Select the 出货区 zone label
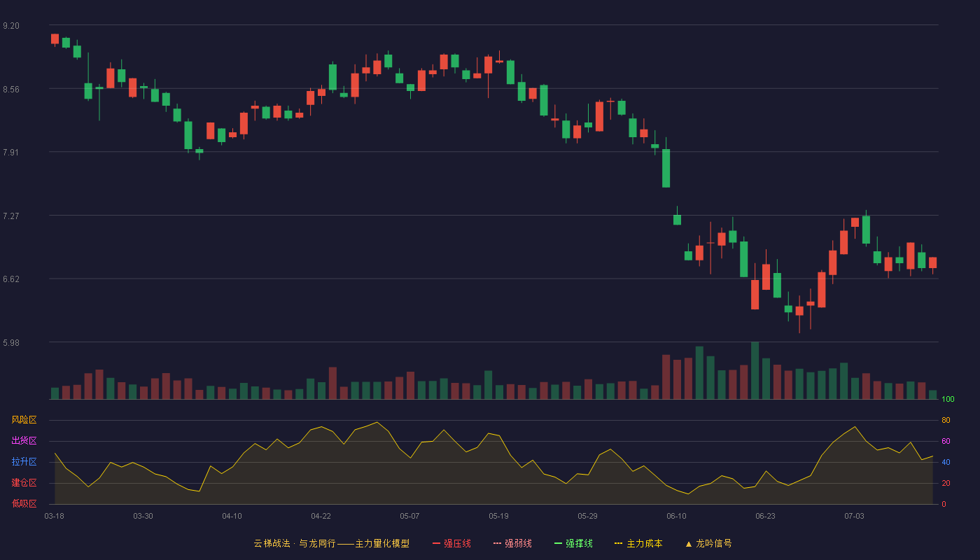 (24, 441)
